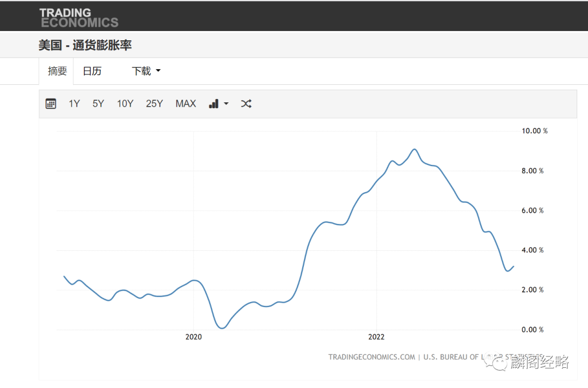Open the calendar date range icon
Viewport: 588px width, 388px height.
pyautogui.click(x=51, y=103)
